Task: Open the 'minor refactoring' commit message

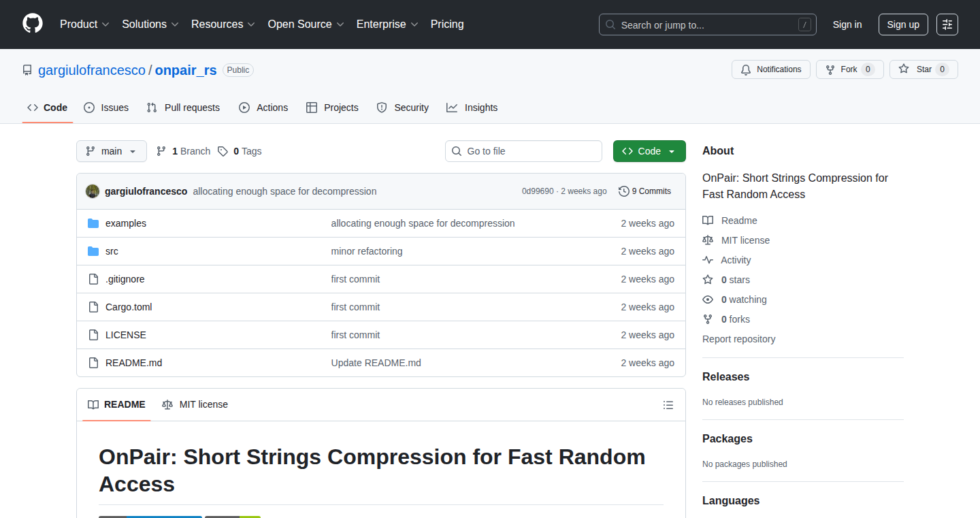Action: [x=367, y=251]
